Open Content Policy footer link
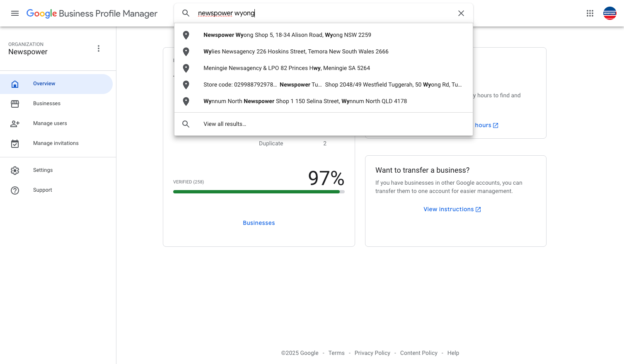Image resolution: width=624 pixels, height=364 pixels. coord(419,353)
